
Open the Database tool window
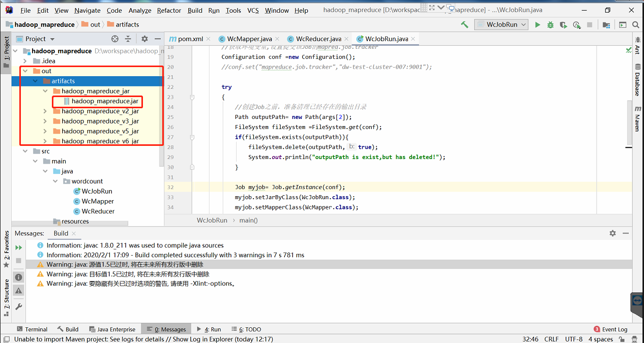[637, 80]
